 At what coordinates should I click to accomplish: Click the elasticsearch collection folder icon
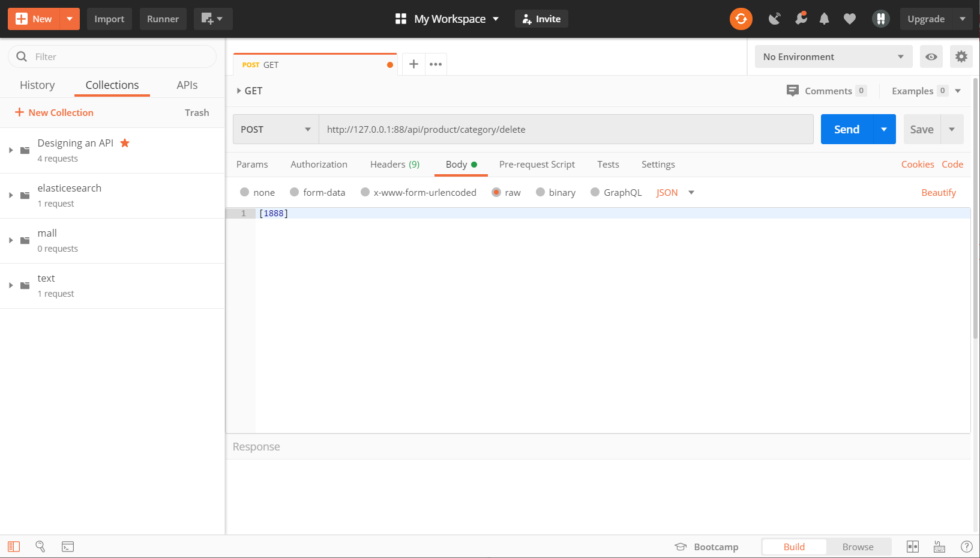[25, 195]
